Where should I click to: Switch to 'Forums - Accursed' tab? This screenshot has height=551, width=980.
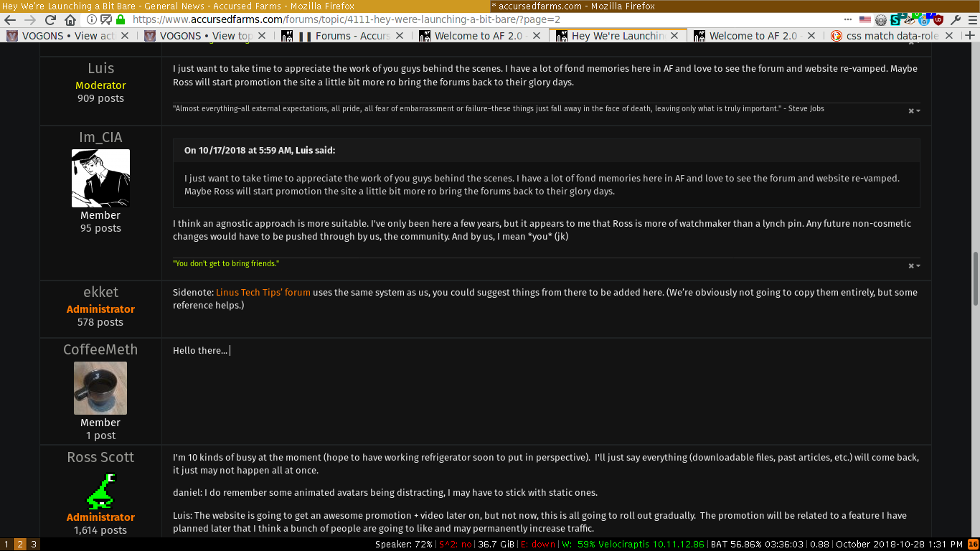pyautogui.click(x=344, y=35)
